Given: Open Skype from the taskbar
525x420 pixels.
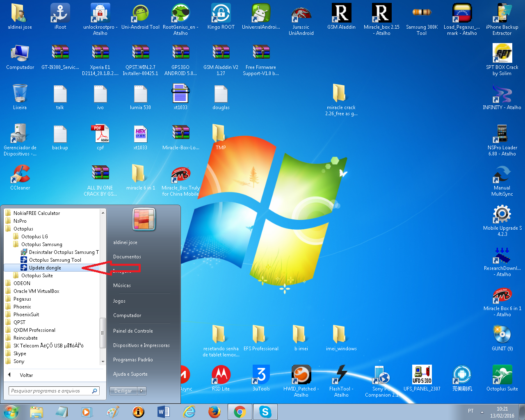Looking at the screenshot, I should coord(265,412).
